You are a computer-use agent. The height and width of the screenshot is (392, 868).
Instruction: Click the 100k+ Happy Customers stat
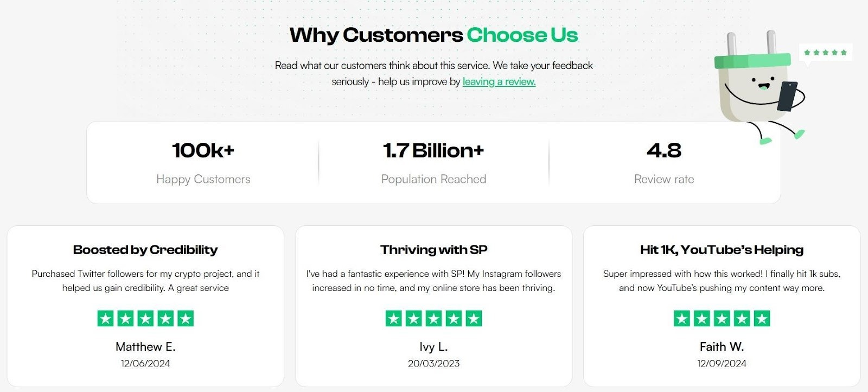[203, 162]
